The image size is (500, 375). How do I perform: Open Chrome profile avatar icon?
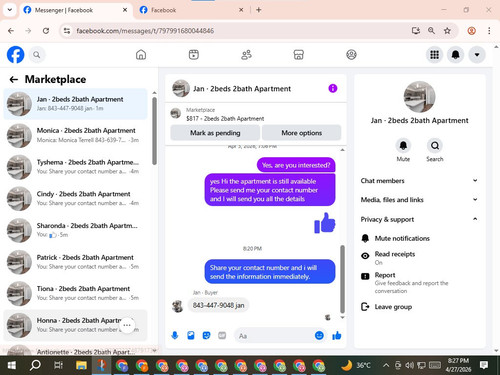pos(472,31)
